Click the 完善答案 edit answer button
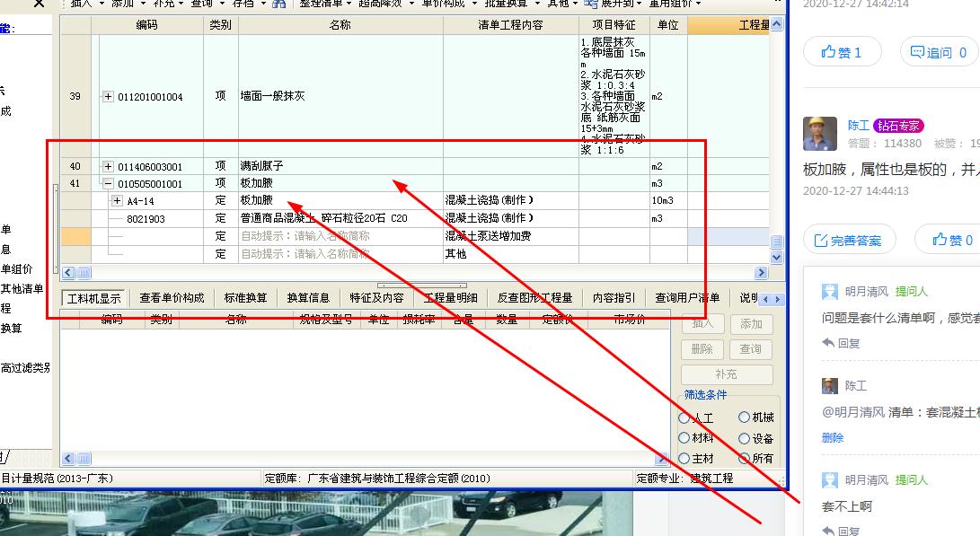The width and height of the screenshot is (980, 536). click(849, 240)
